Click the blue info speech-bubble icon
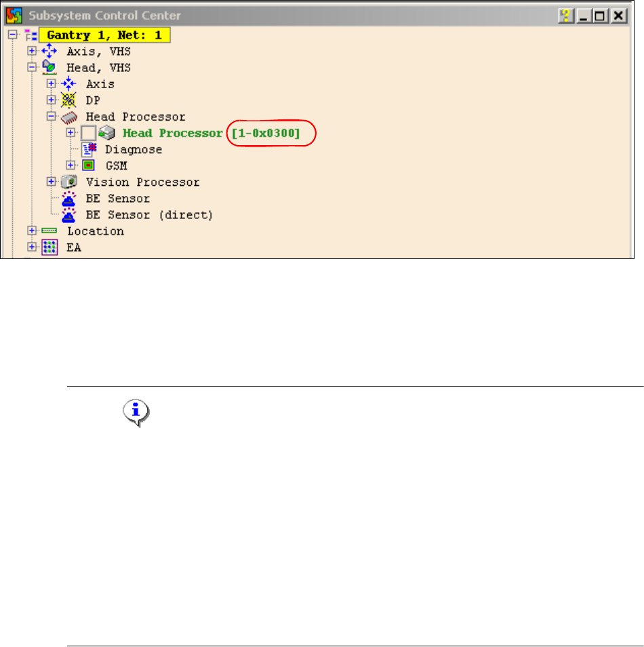644x647 pixels. 136,412
